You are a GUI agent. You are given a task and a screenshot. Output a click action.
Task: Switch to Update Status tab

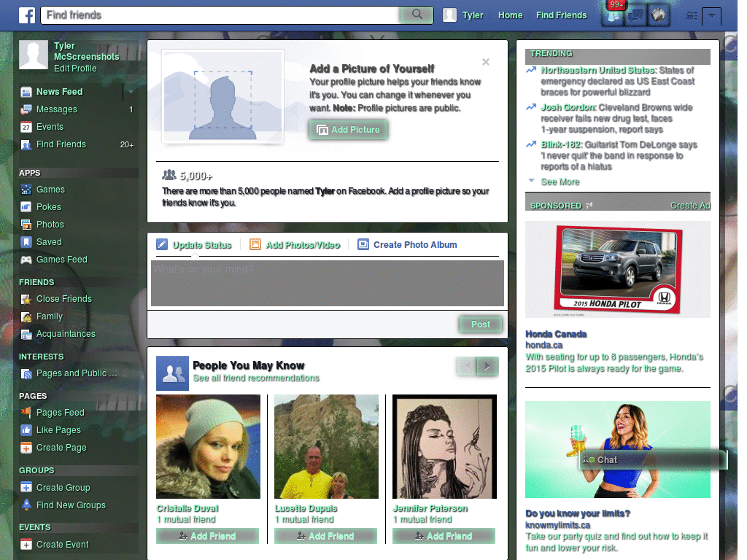[194, 245]
